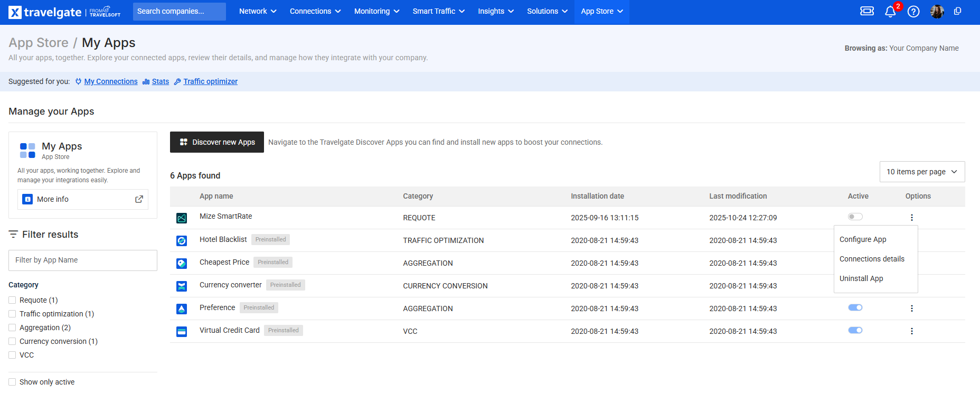Open options menu for Mize SmartRate
This screenshot has width=980, height=402.
pos(911,218)
